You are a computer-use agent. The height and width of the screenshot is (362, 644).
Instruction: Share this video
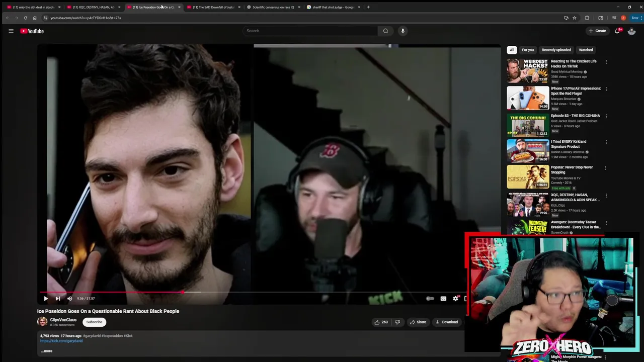[418, 322]
